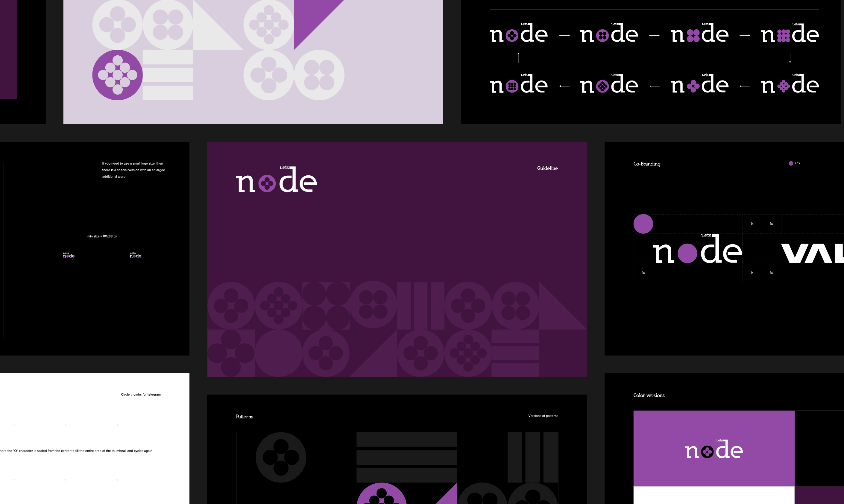Expand the Guideline panel section
Screen dimensions: 844x504
[548, 168]
